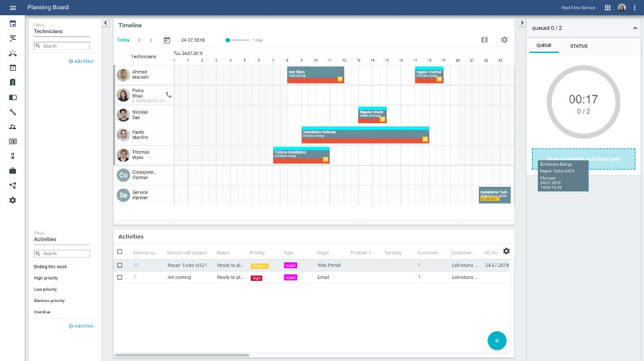The height and width of the screenshot is (361, 644).
Task: Open the map view icon in Timeline
Action: (485, 40)
